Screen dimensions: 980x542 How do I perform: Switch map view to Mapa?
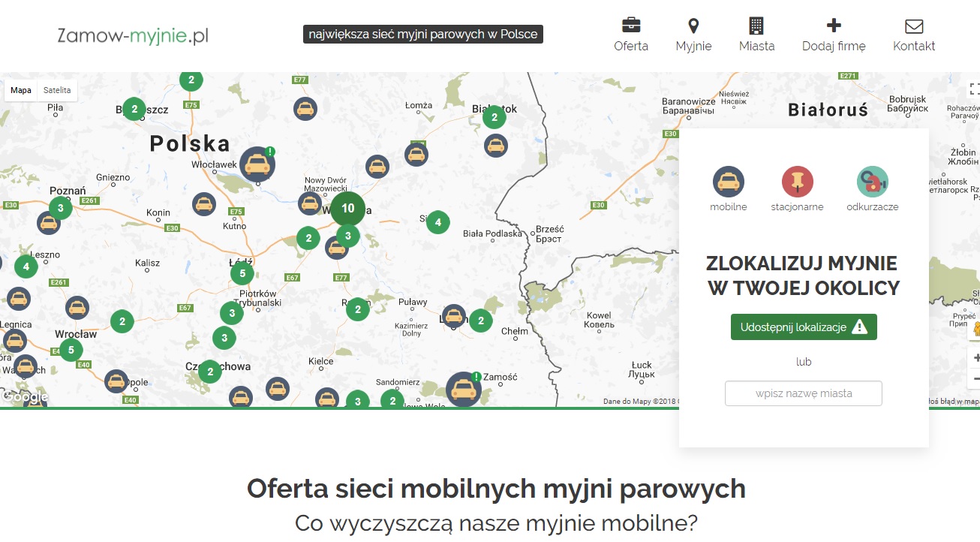point(21,90)
